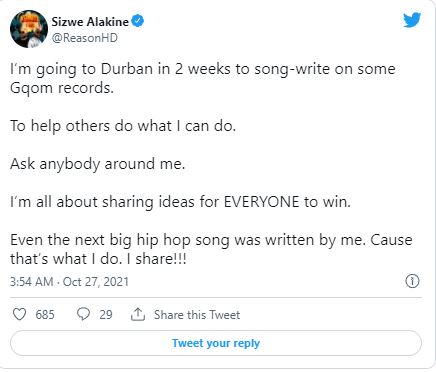Open the tweet info icon
The height and width of the screenshot is (372, 436).
[412, 281]
